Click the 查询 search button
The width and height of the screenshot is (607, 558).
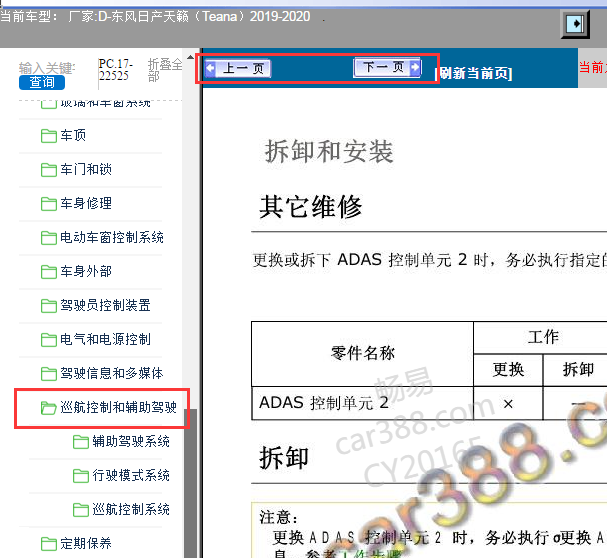click(42, 82)
